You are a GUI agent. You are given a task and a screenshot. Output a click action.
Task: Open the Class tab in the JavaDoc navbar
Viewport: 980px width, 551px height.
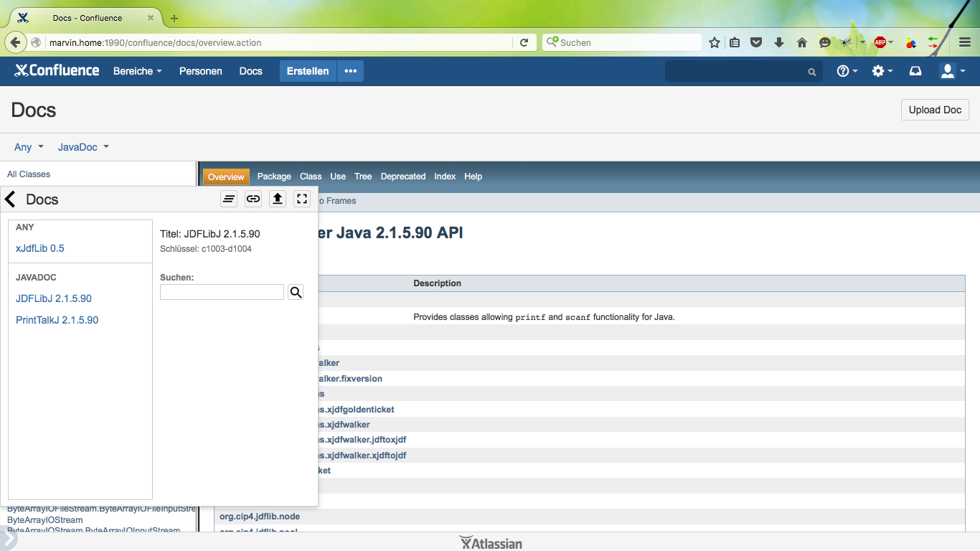(311, 176)
